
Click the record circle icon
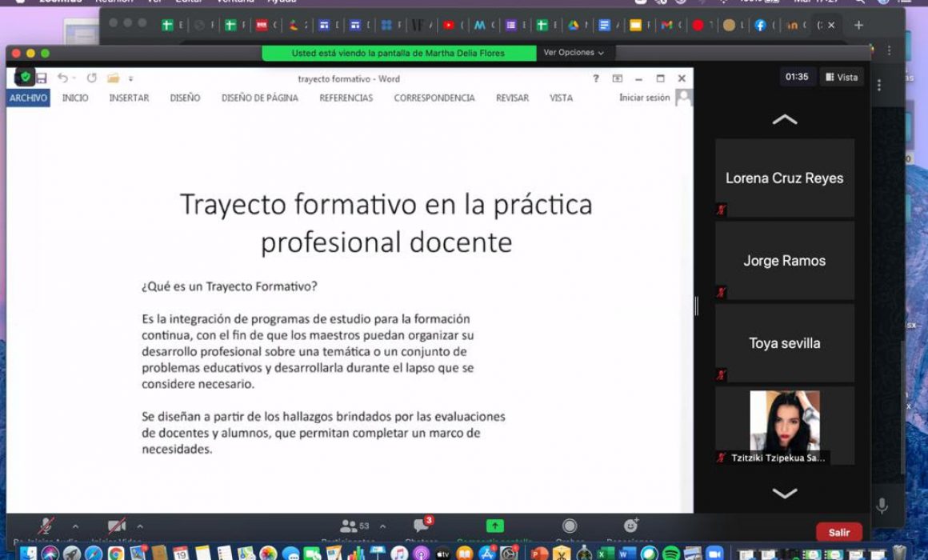tap(570, 526)
